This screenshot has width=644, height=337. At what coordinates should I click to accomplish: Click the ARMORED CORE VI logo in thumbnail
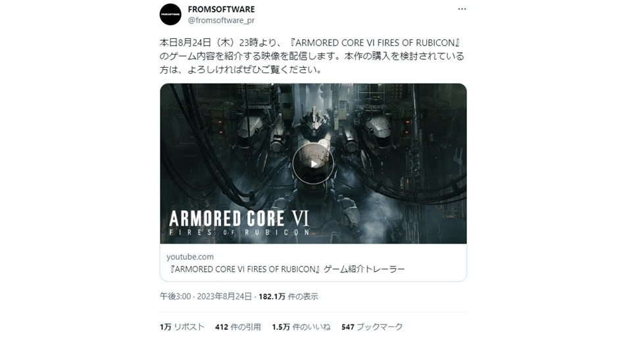coord(239,219)
